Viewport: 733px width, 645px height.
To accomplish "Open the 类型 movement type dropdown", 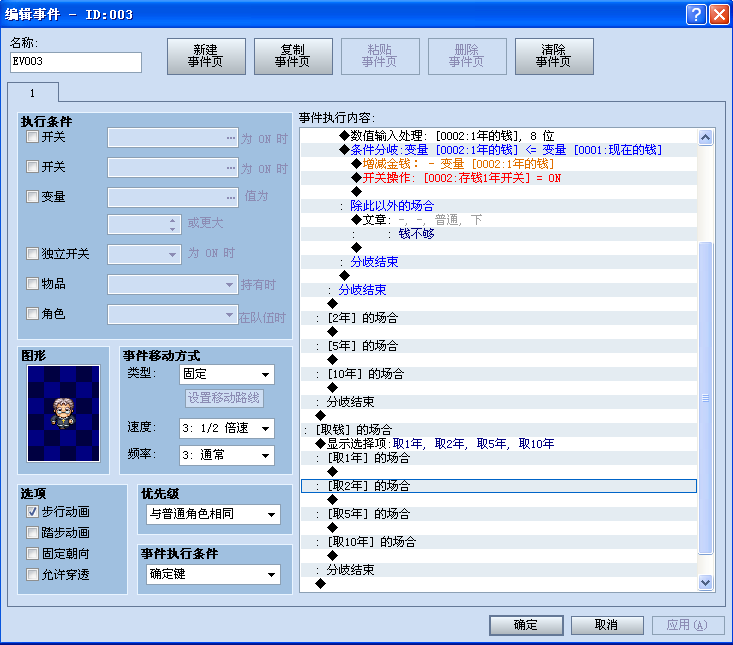I will [x=227, y=374].
